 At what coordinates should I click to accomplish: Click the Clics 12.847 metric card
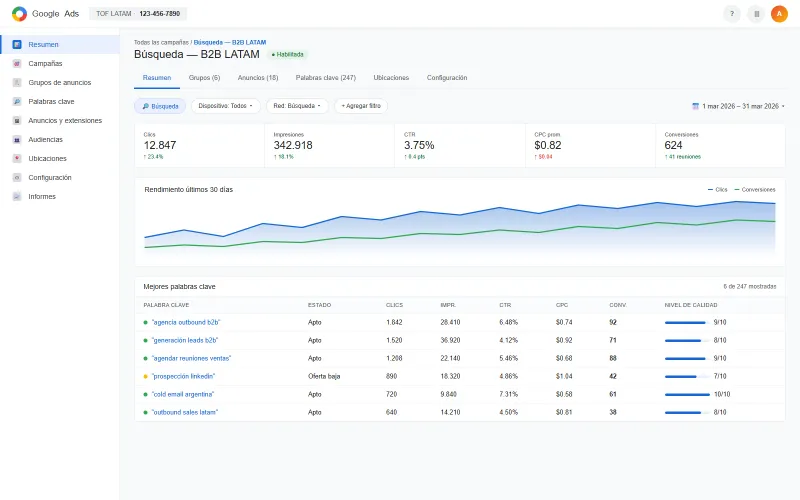[199, 145]
